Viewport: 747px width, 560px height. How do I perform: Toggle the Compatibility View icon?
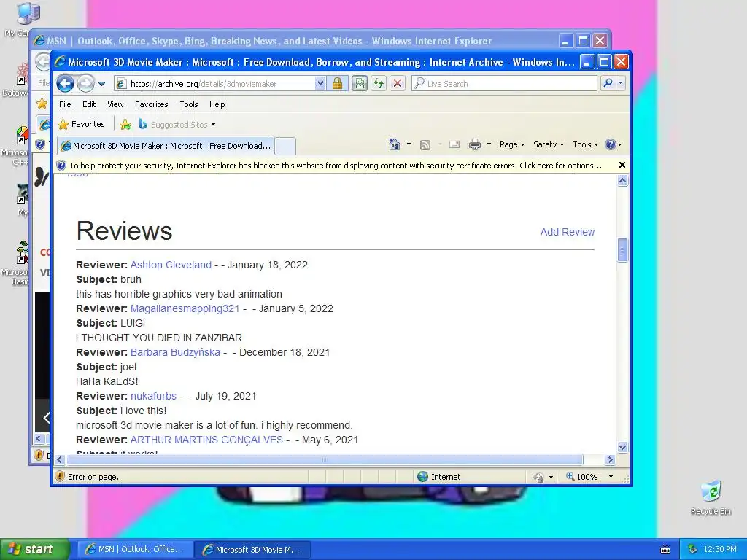click(x=360, y=84)
